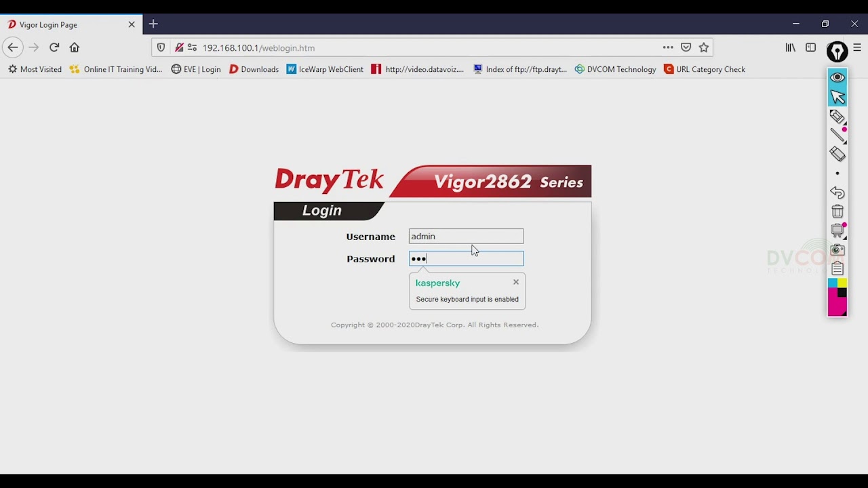
Task: Open the whiteboard tool in annotation toolbar
Action: (x=837, y=230)
